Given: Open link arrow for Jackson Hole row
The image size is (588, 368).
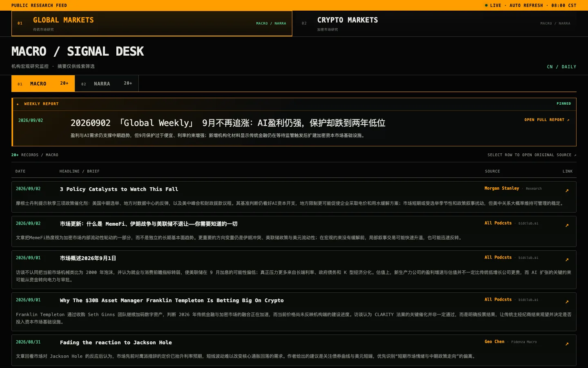Looking at the screenshot, I should click(567, 344).
